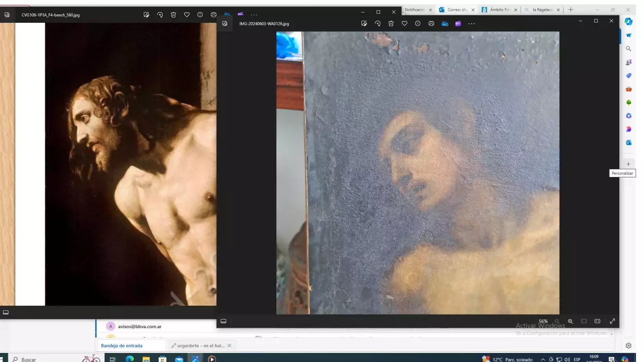Open file info for IMG-20240603-WA0126.jpg
Viewport: 644px width, 362px height.
tap(417, 24)
